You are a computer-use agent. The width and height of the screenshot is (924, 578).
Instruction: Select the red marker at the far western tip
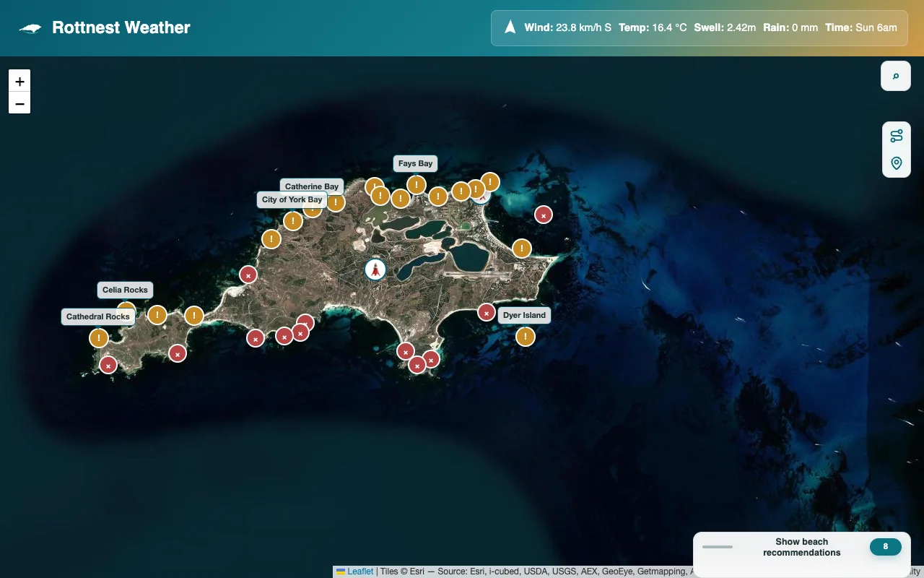(108, 366)
